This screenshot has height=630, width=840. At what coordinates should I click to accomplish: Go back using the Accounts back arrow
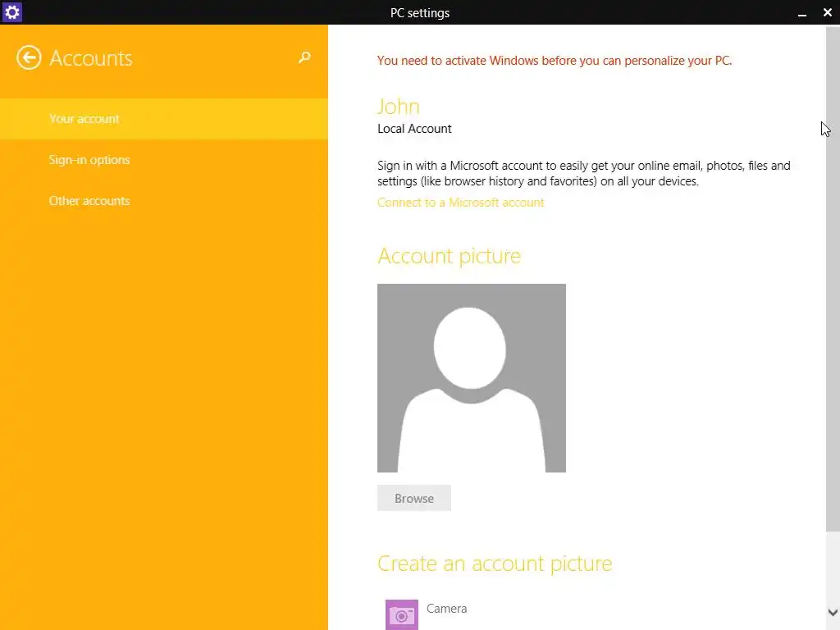pos(29,58)
